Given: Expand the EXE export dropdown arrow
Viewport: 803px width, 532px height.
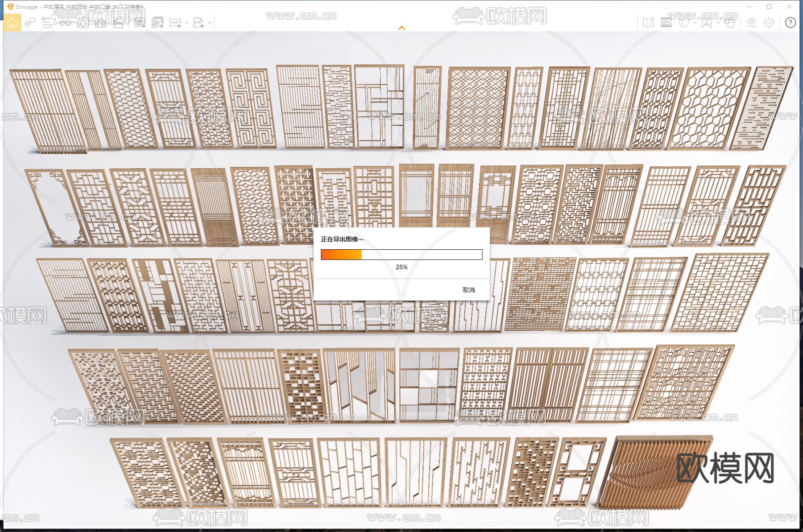Looking at the screenshot, I should pyautogui.click(x=210, y=23).
